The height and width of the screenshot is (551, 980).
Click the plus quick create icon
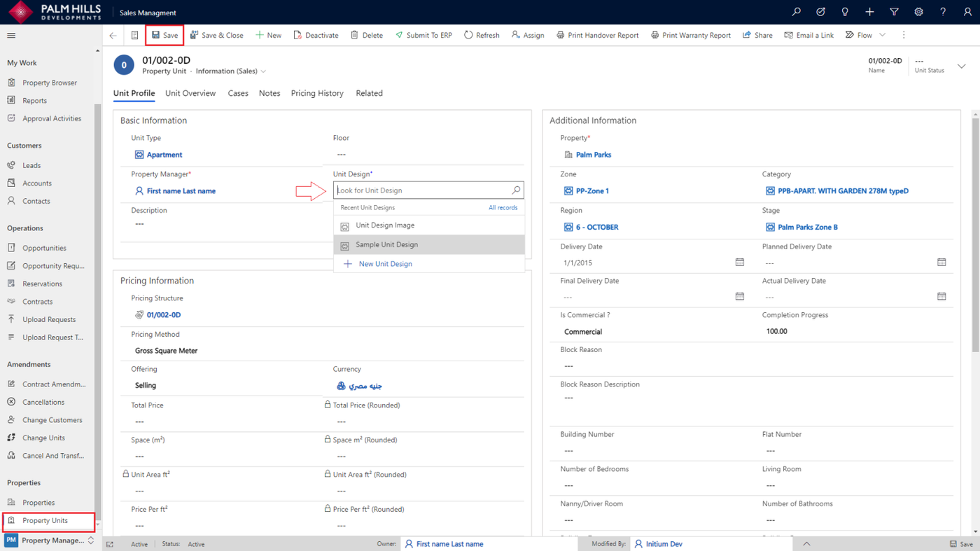[869, 12]
